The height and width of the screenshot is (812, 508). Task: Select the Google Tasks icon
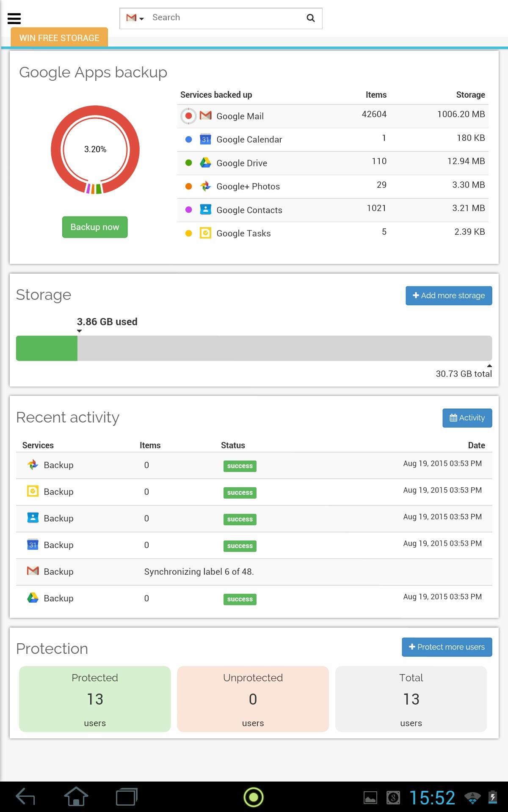pos(205,233)
